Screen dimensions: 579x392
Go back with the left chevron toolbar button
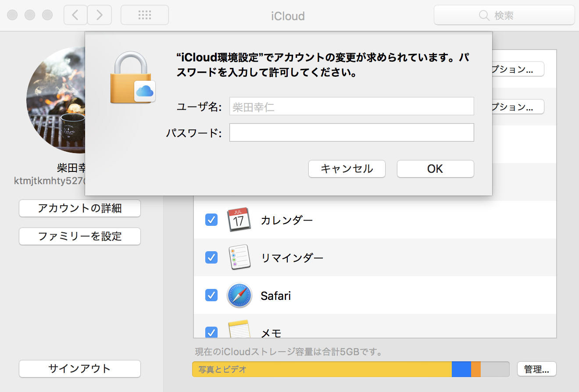point(75,15)
